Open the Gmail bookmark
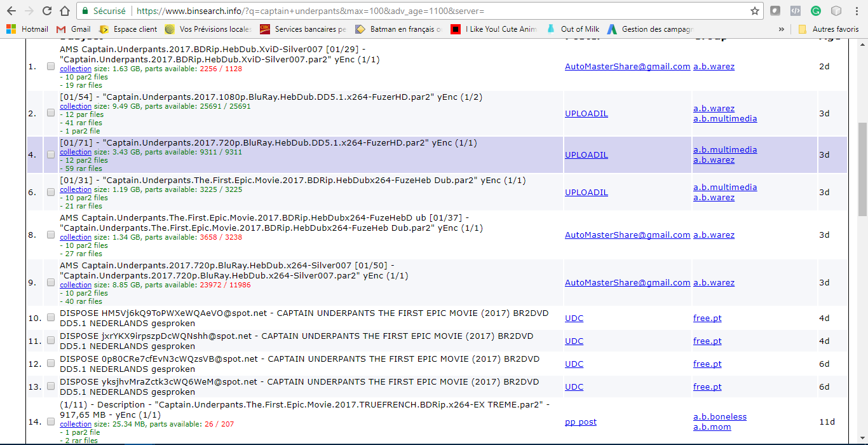 point(74,29)
